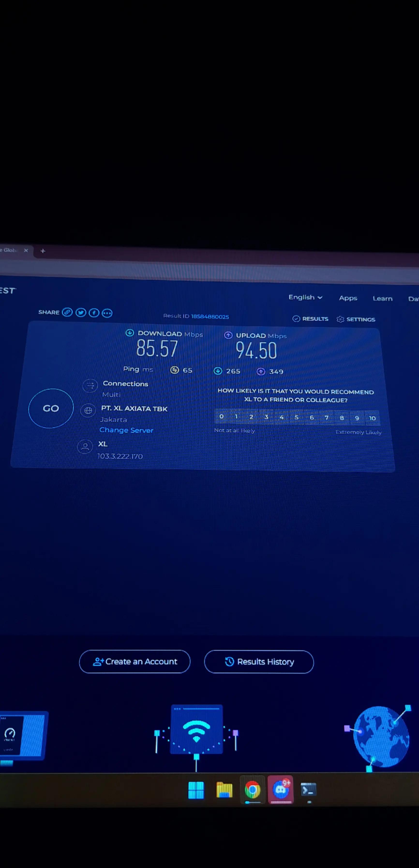
Task: Click the DOWNLOAD arrow icon
Action: (x=130, y=333)
